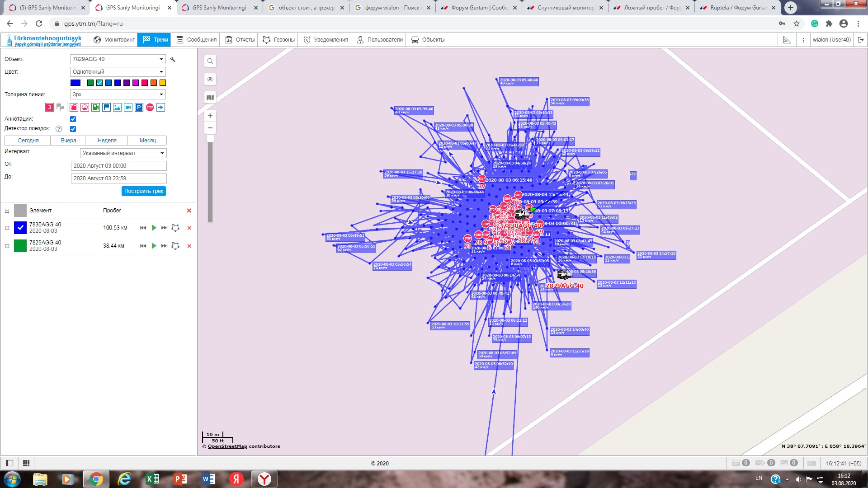Pick the orange track color swatch
The width and height of the screenshot is (868, 488).
154,83
